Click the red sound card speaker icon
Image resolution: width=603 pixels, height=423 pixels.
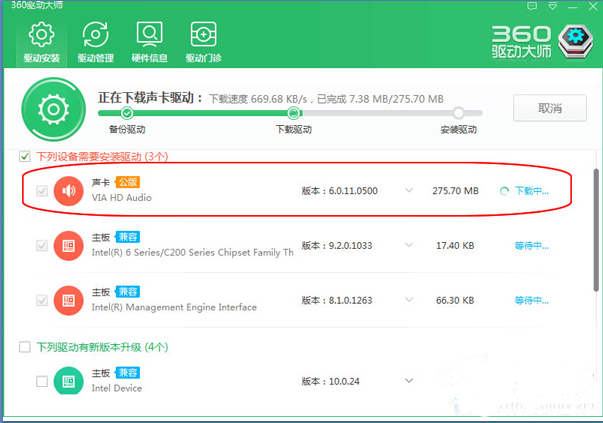click(68, 190)
